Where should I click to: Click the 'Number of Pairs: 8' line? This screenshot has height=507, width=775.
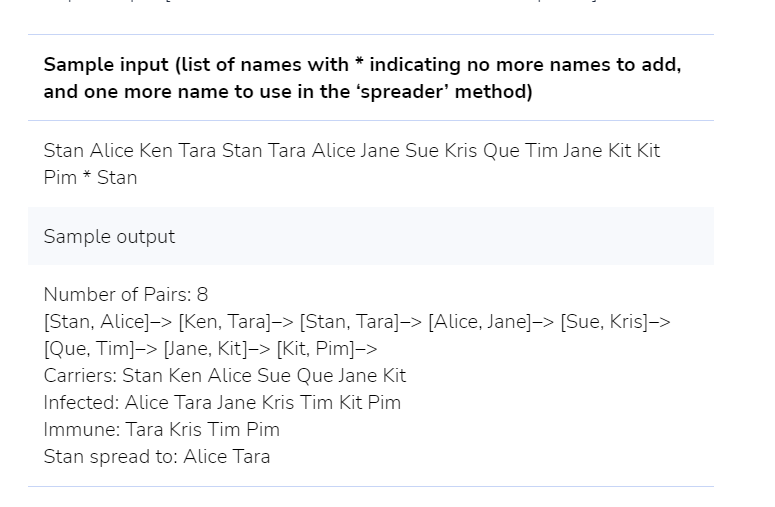126,295
